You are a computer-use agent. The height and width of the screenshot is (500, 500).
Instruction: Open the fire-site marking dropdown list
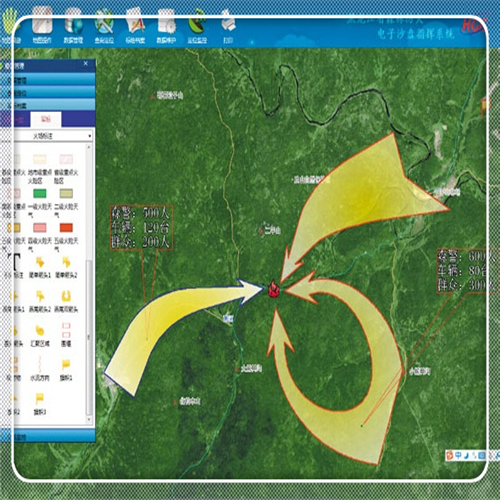coord(53,136)
